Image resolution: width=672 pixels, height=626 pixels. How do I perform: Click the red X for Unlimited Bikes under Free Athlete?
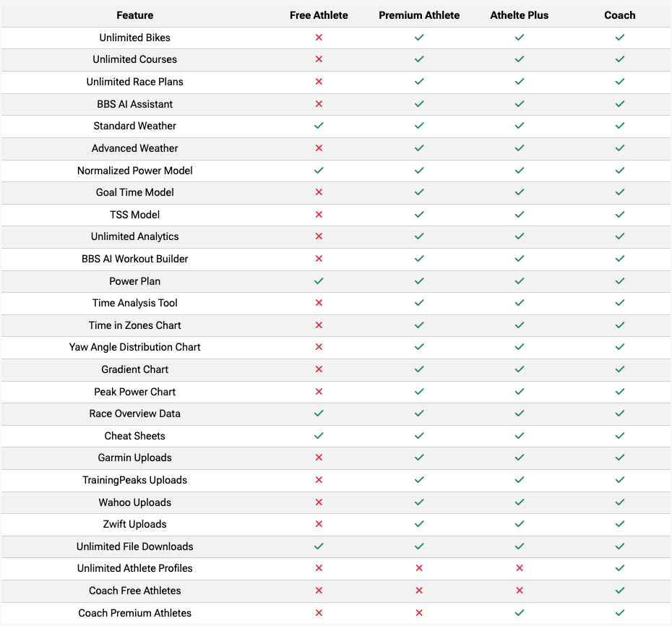319,38
